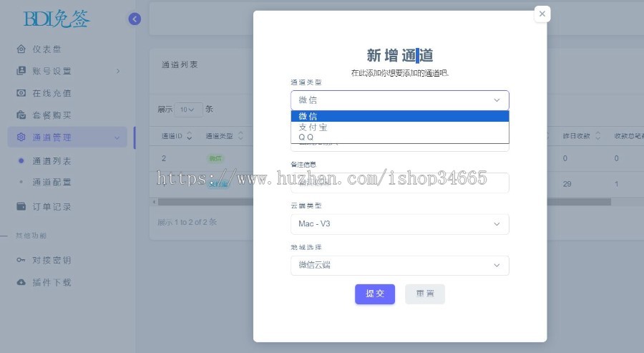The height and width of the screenshot is (353, 644).
Task: Click the 在线充值 recharge icon
Action: coord(21,93)
